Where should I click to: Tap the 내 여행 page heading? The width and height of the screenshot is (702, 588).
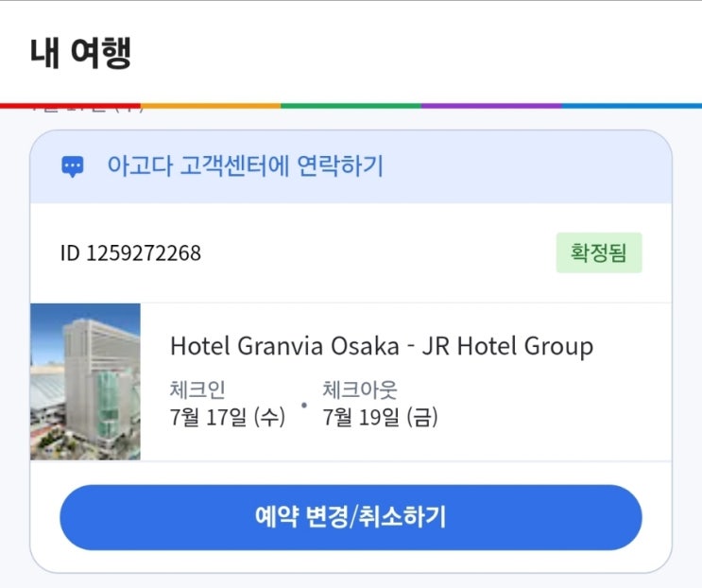click(x=80, y=53)
